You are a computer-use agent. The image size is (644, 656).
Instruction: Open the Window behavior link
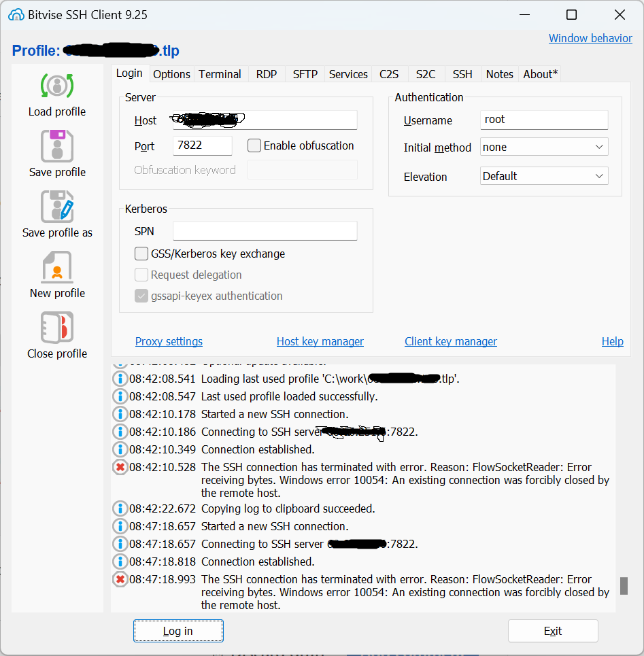pos(590,38)
